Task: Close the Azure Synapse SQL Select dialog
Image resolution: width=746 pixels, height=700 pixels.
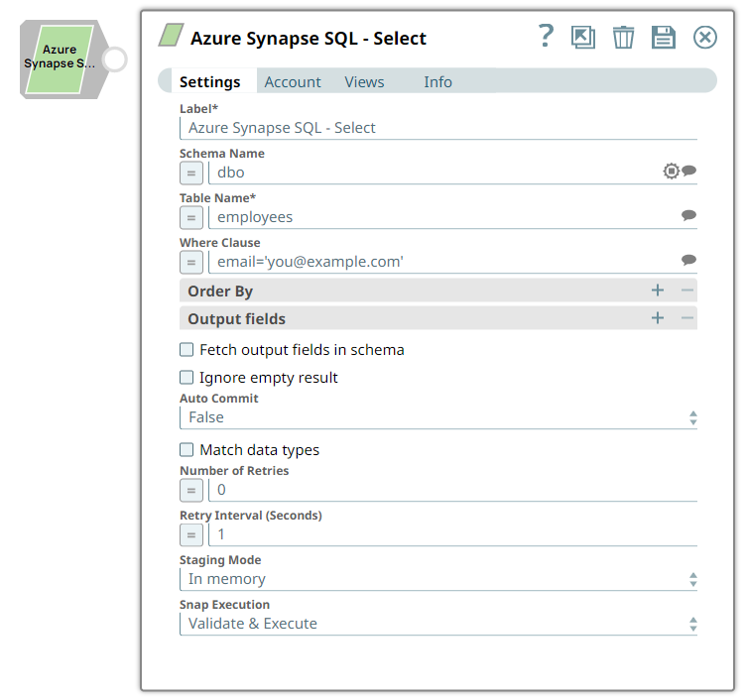Action: point(705,37)
